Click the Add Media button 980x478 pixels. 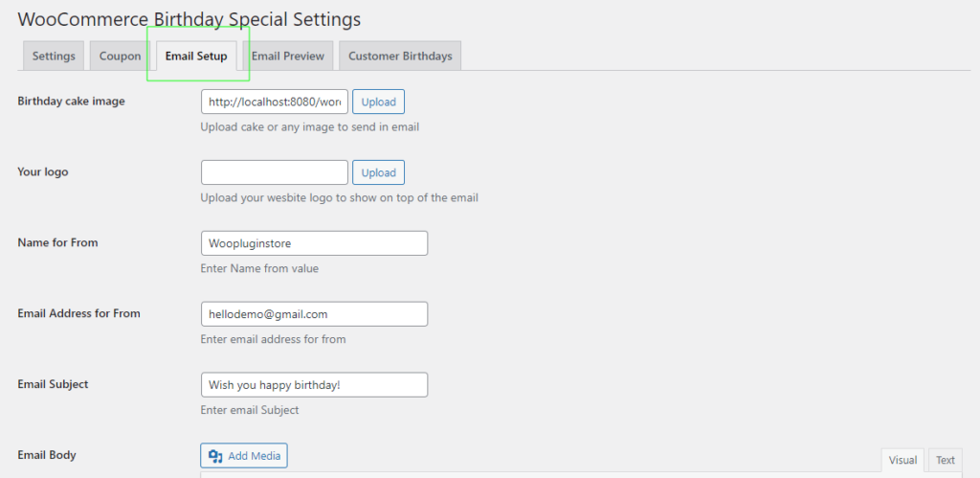244,455
